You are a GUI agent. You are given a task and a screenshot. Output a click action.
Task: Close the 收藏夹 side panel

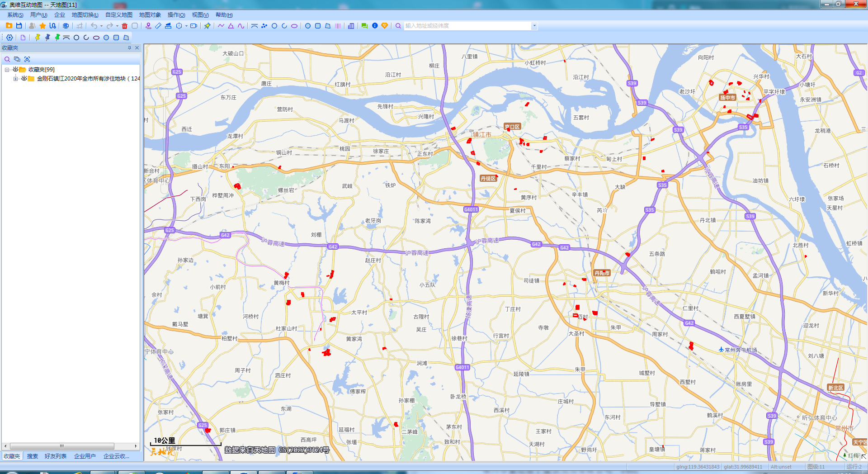tap(137, 48)
